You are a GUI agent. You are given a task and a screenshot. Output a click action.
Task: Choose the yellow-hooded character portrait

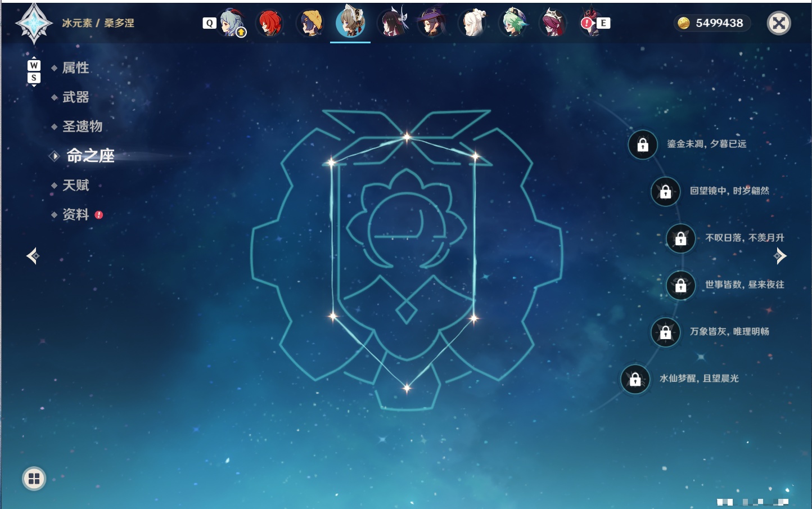[x=310, y=23]
